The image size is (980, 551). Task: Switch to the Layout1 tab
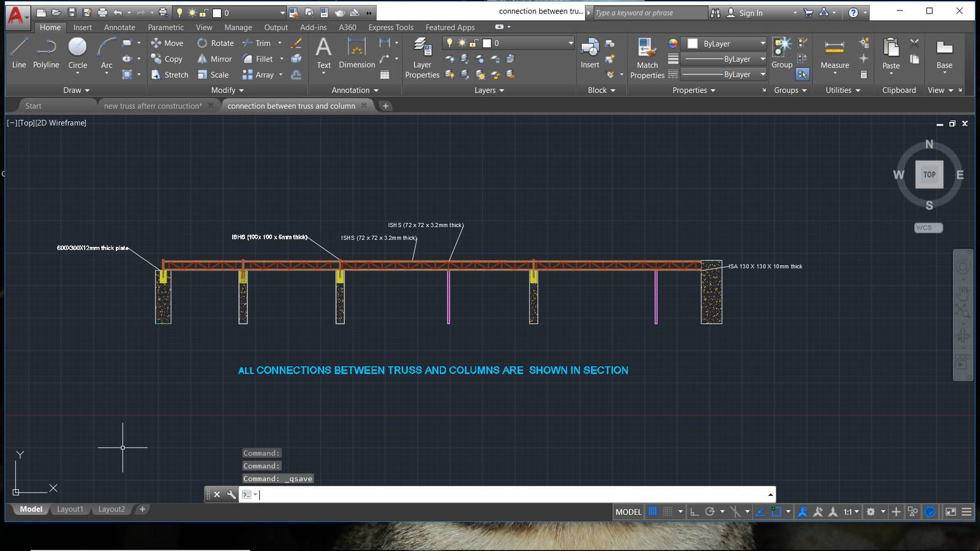[x=70, y=509]
